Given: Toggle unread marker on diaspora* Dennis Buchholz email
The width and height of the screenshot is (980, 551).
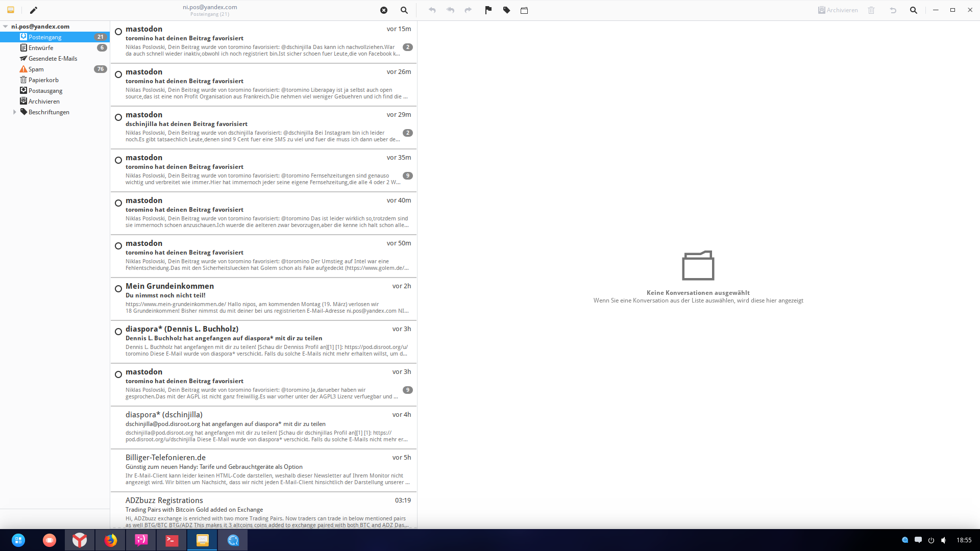Looking at the screenshot, I should coord(118,332).
